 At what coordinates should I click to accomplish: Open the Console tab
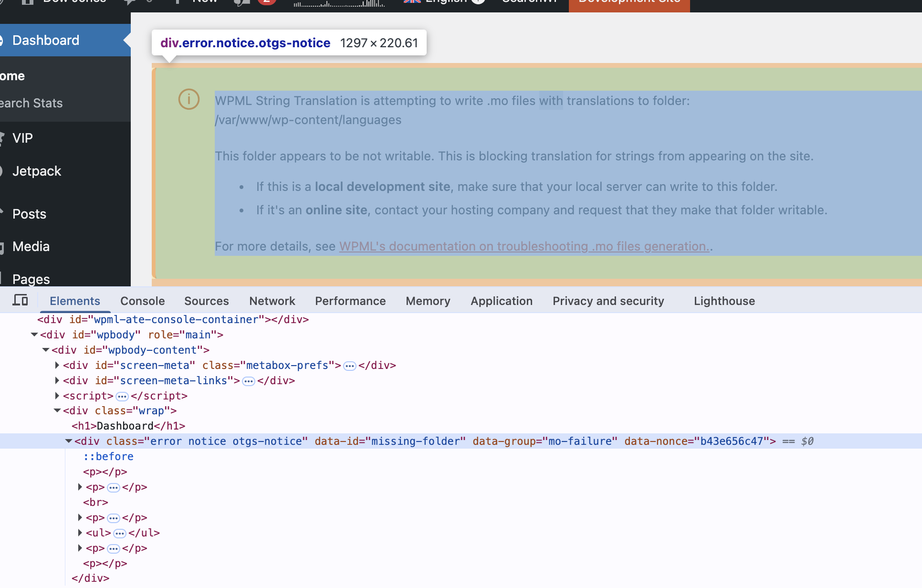143,301
